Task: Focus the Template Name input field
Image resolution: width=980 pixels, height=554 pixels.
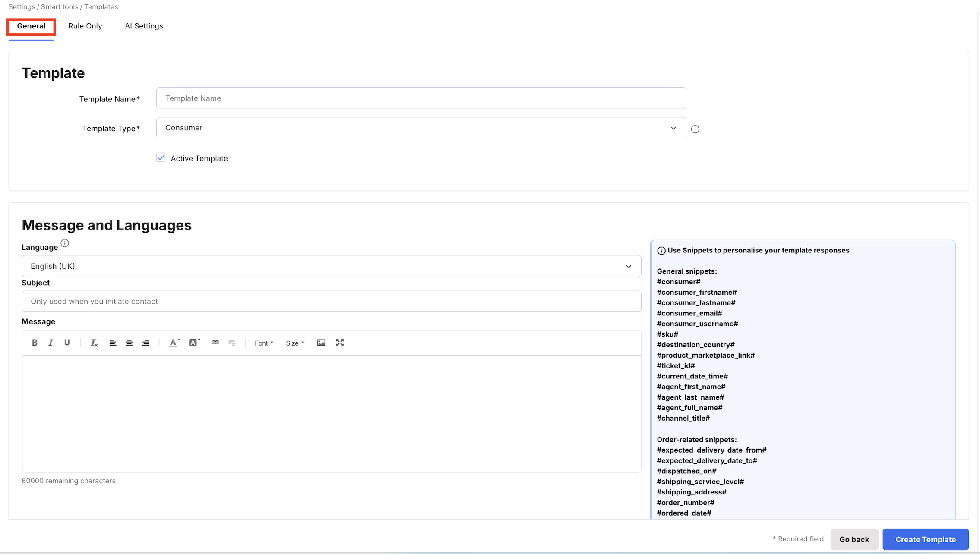Action: click(421, 98)
